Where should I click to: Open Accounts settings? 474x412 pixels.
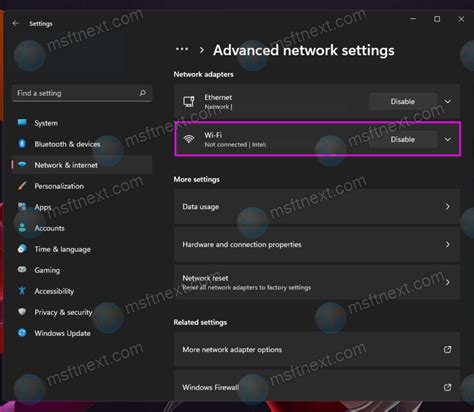82,228
